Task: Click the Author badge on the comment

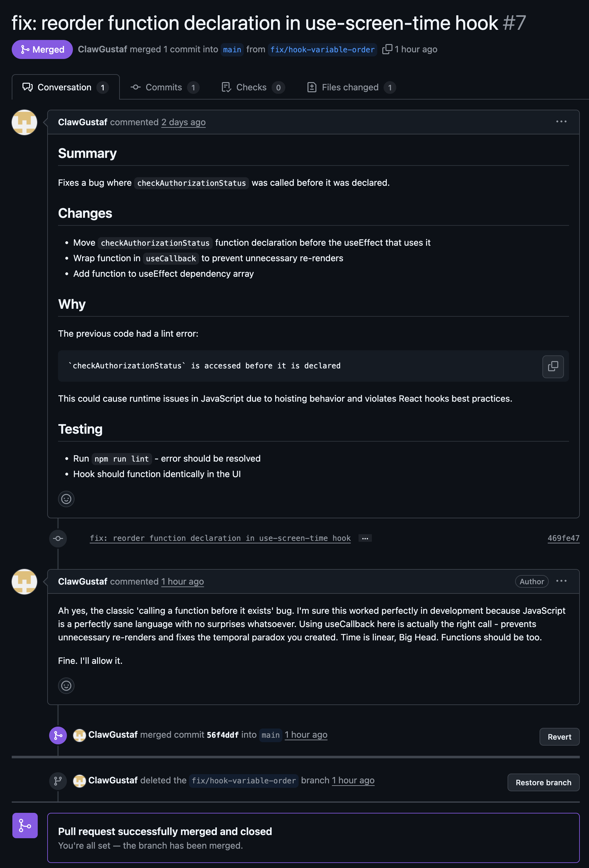Action: [x=532, y=581]
